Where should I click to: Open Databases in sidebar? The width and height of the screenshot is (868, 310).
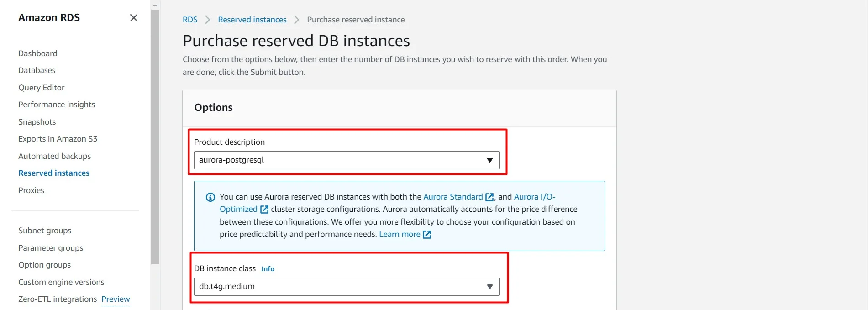tap(37, 70)
